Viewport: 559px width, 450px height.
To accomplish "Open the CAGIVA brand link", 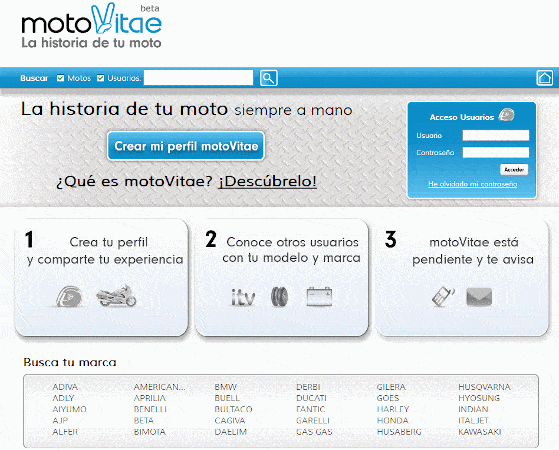I will [x=230, y=420].
